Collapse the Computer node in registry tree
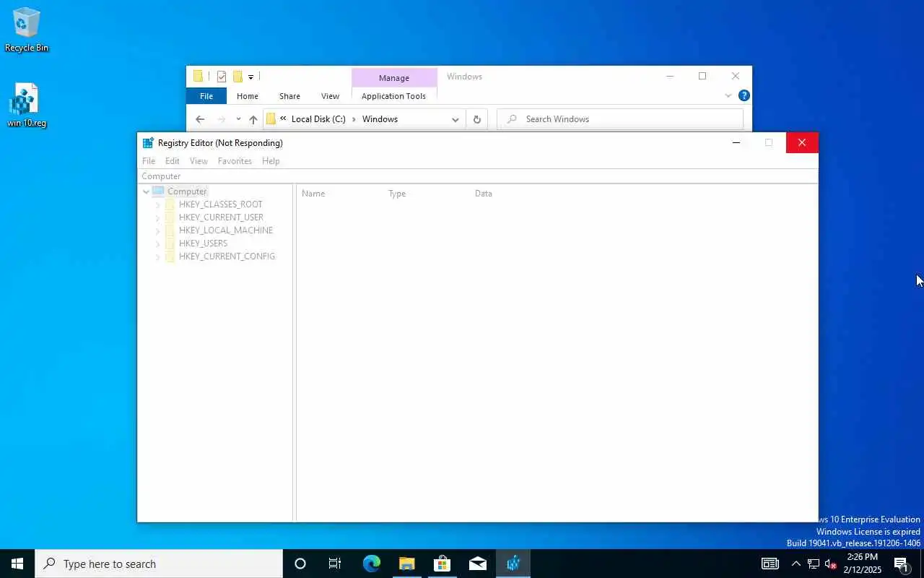The height and width of the screenshot is (578, 924). pos(146,191)
